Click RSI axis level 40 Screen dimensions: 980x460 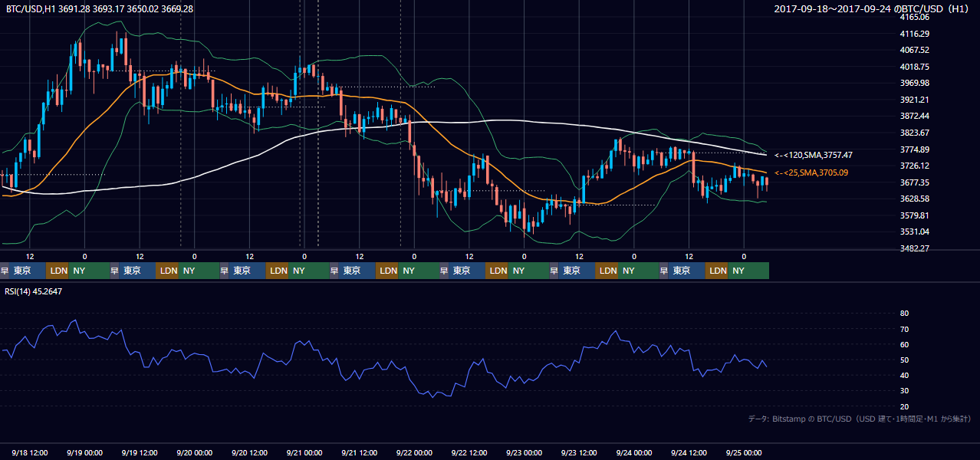(905, 375)
